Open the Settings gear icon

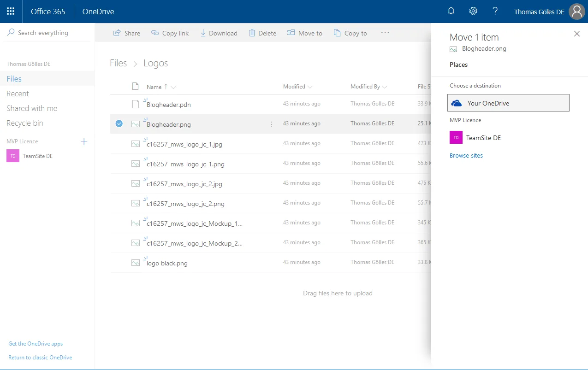pyautogui.click(x=473, y=11)
